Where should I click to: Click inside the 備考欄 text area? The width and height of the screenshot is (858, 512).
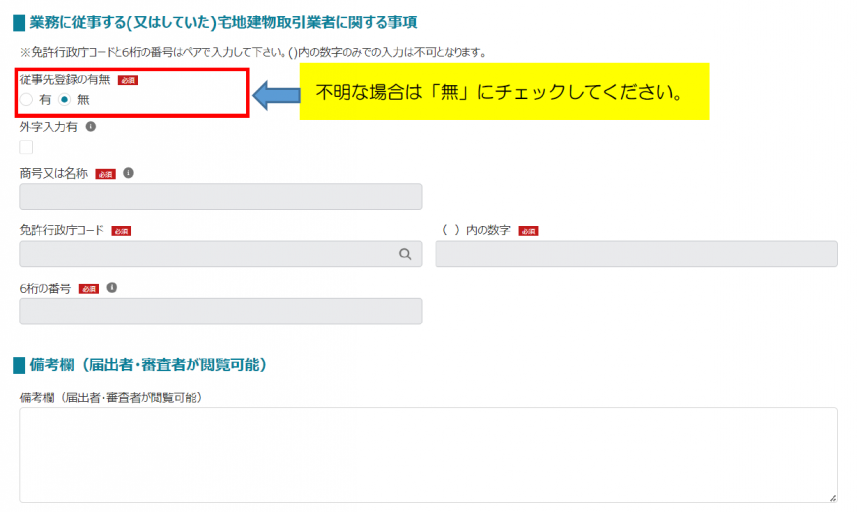click(428, 454)
